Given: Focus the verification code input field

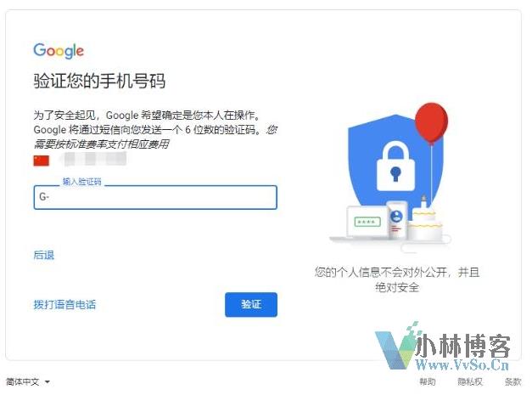Looking at the screenshot, I should [155, 197].
